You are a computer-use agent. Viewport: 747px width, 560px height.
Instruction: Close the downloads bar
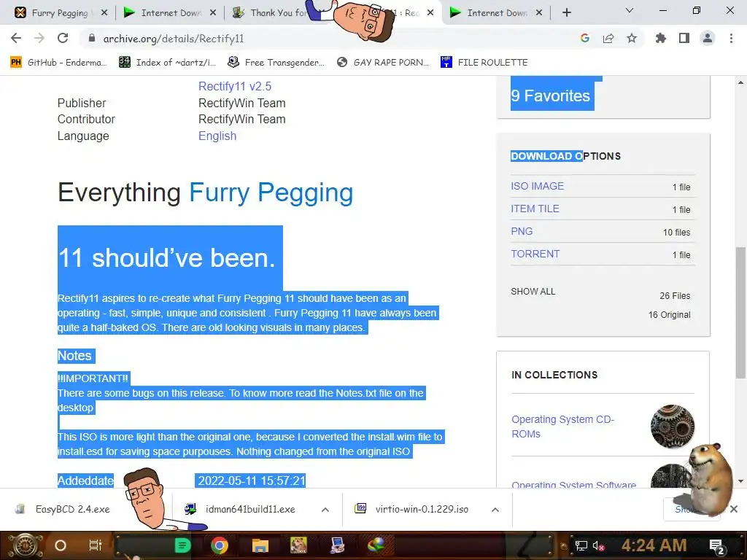tap(734, 509)
